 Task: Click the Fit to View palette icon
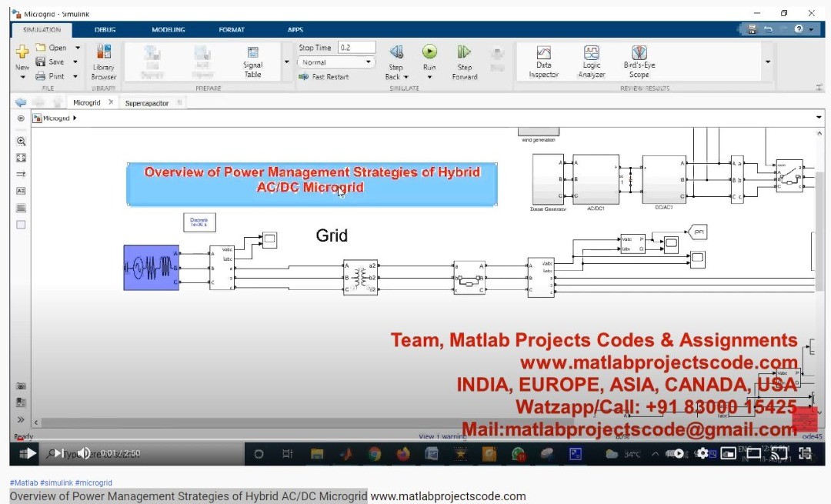21,158
